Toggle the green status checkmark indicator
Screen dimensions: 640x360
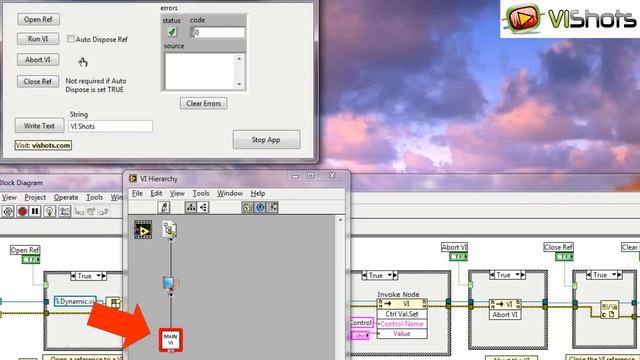point(172,31)
